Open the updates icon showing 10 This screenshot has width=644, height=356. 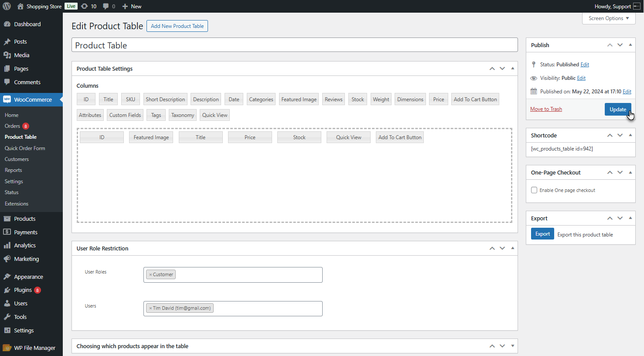coord(85,6)
